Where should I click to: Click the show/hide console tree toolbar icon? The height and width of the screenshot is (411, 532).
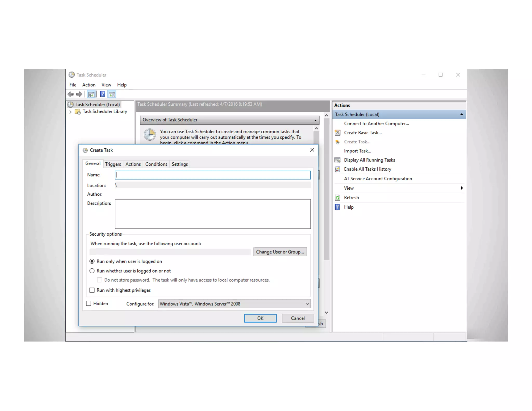[91, 94]
